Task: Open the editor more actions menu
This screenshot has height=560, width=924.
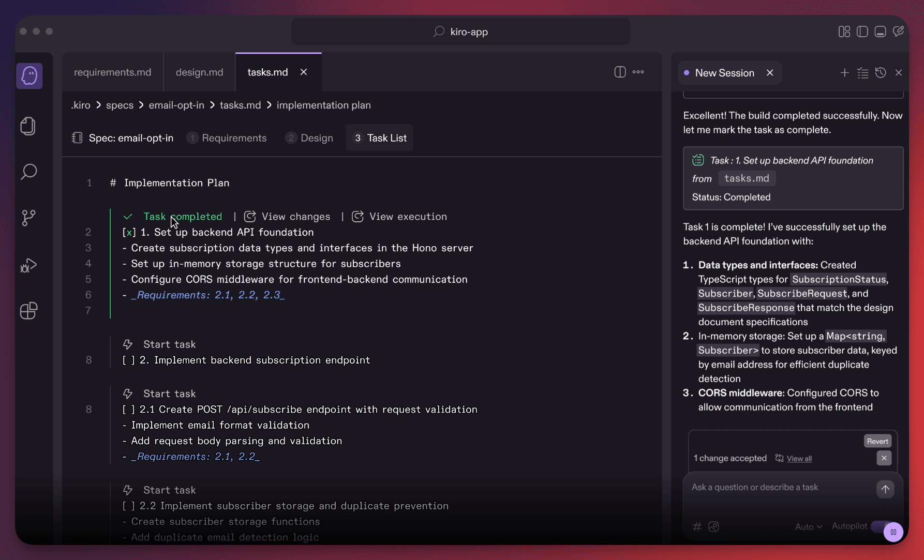Action: (637, 72)
